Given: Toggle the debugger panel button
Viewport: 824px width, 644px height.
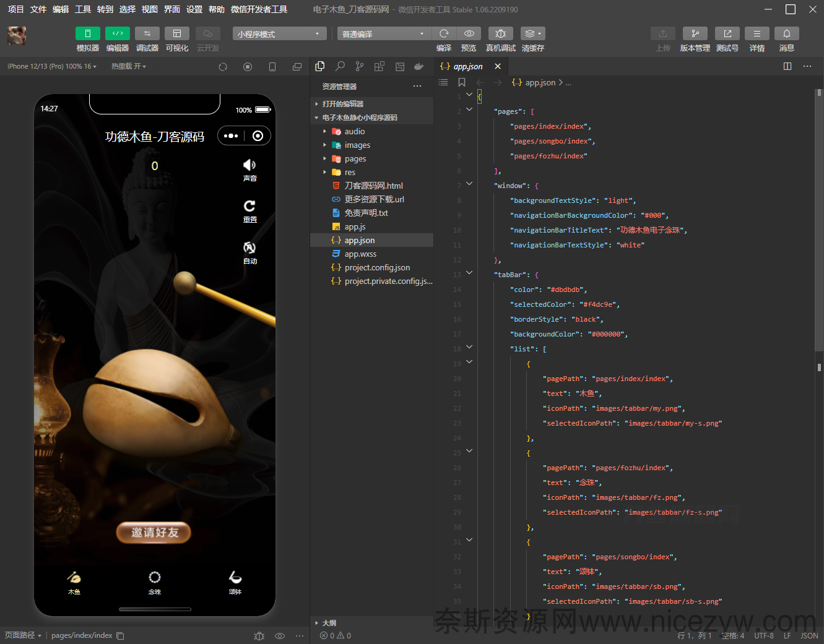Looking at the screenshot, I should [x=147, y=33].
